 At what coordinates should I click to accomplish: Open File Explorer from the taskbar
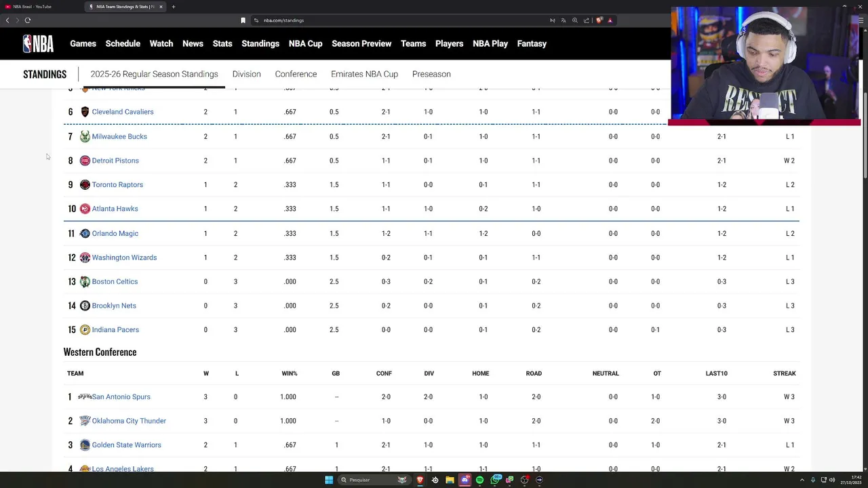[x=450, y=480]
